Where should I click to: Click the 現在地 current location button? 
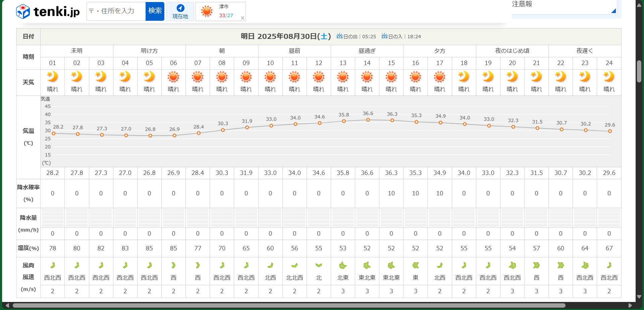[x=180, y=11]
